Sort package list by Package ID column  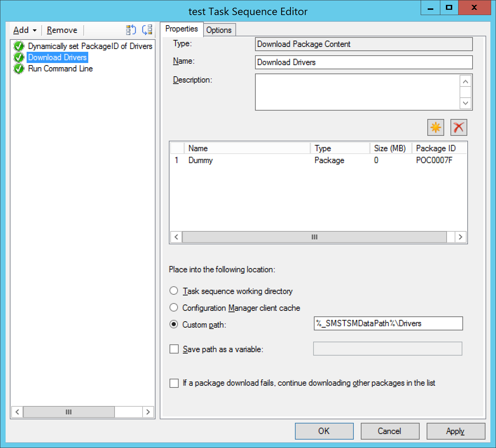coord(439,148)
